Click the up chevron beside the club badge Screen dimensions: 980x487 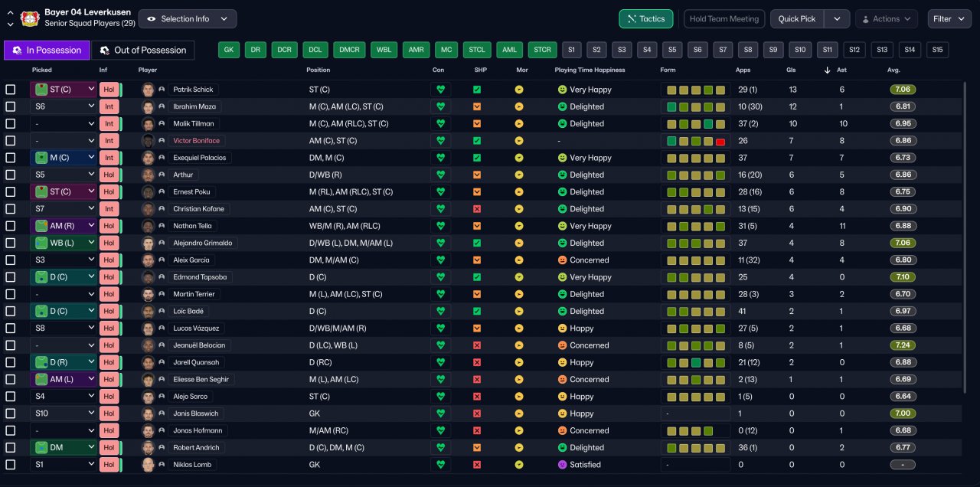pyautogui.click(x=10, y=14)
